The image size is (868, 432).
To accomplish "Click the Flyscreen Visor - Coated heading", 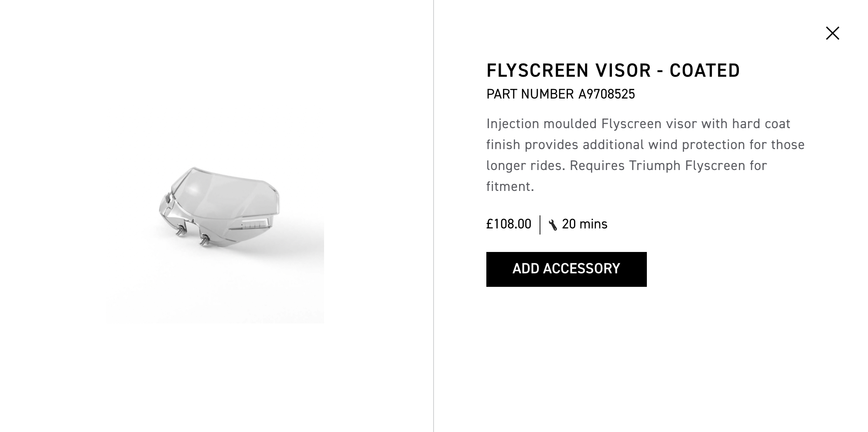I will [613, 71].
